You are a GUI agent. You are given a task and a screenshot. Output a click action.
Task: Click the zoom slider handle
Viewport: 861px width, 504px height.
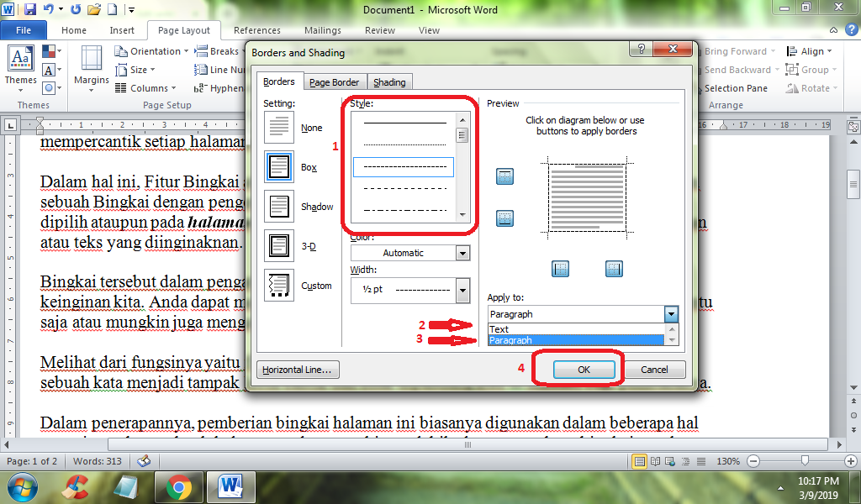pos(805,460)
